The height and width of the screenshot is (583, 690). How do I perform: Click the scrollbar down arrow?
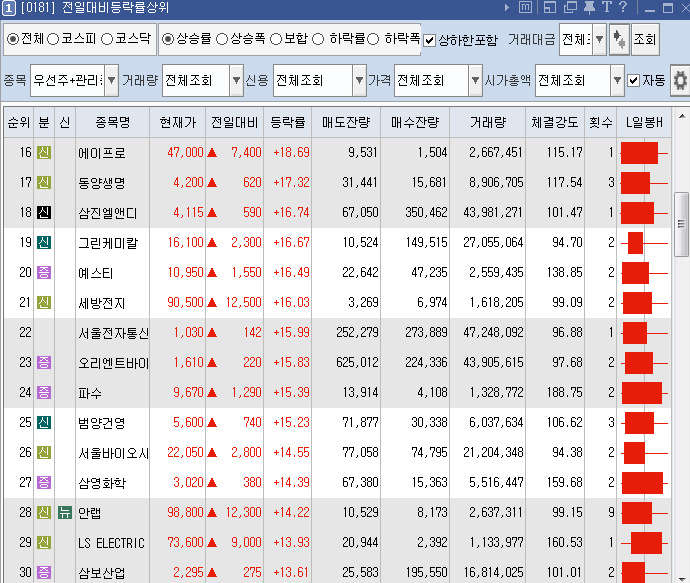(682, 579)
